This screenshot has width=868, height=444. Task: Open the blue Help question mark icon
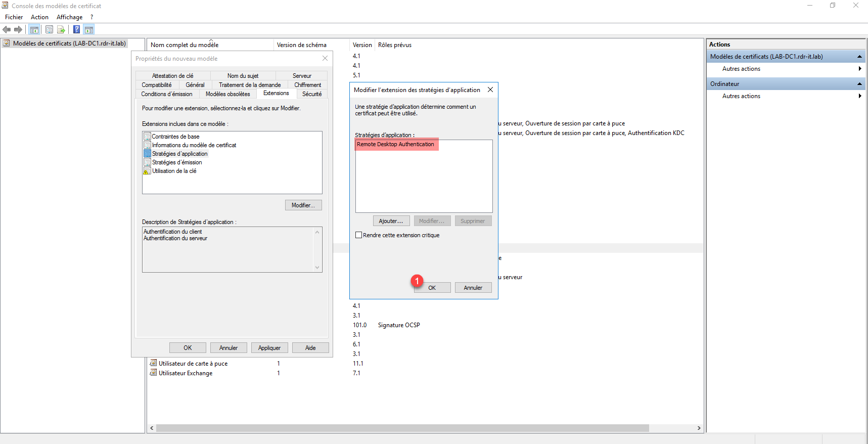pos(77,30)
